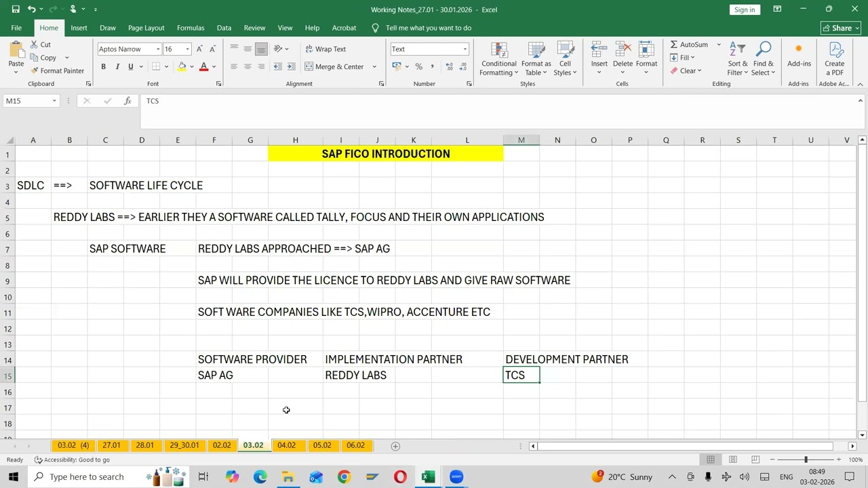Toggle Center horizontal alignment
Screen dimensions: 868x488
click(248, 66)
